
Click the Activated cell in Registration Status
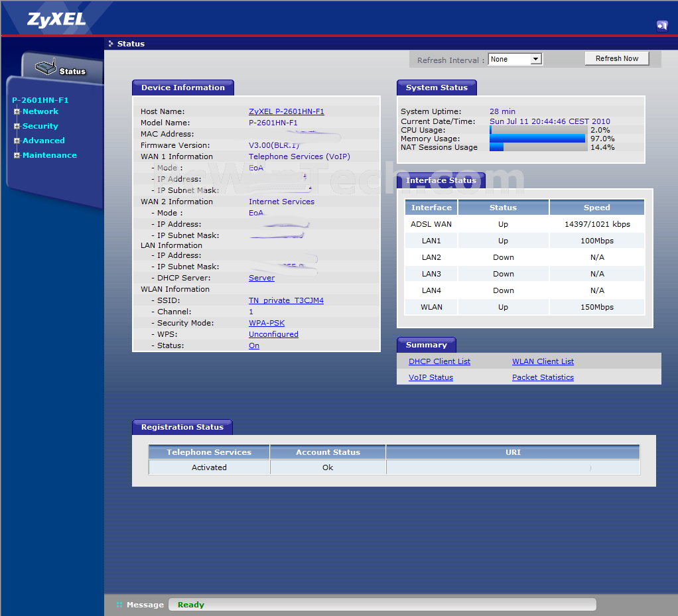pos(209,467)
